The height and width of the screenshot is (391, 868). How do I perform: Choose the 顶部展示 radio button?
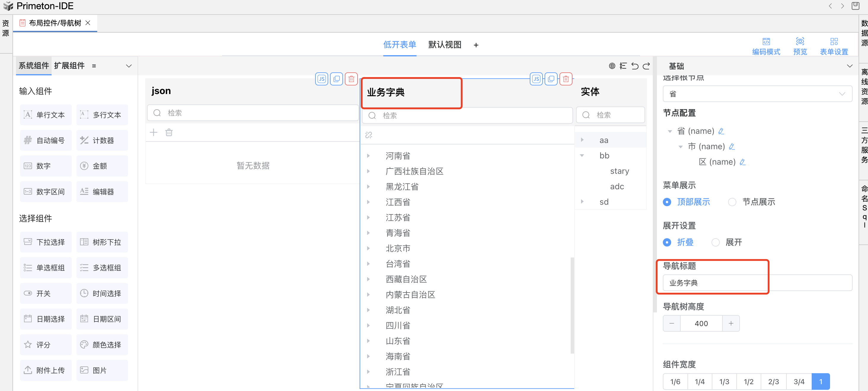point(667,202)
